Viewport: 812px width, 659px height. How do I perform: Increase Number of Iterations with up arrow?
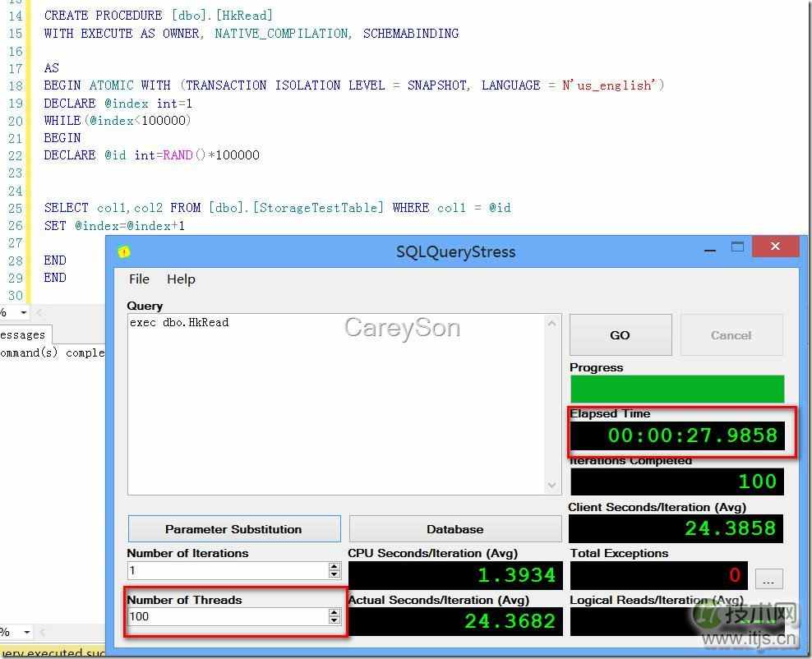tap(334, 566)
